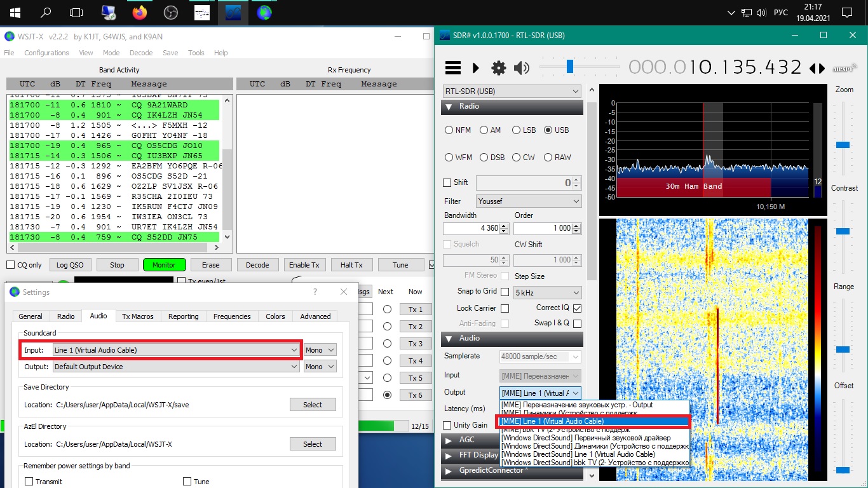Click the OBS Studio taskbar icon
Viewport: 868px width, 488px height.
(x=170, y=12)
